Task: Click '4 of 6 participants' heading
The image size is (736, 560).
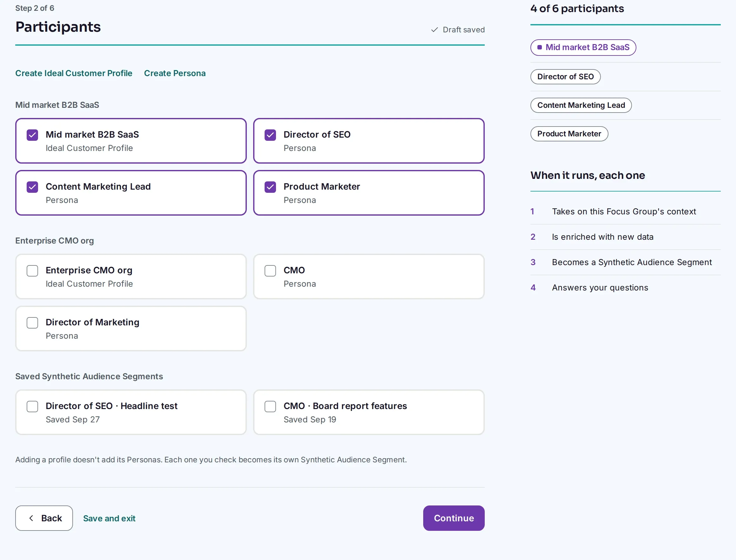Action: tap(577, 8)
